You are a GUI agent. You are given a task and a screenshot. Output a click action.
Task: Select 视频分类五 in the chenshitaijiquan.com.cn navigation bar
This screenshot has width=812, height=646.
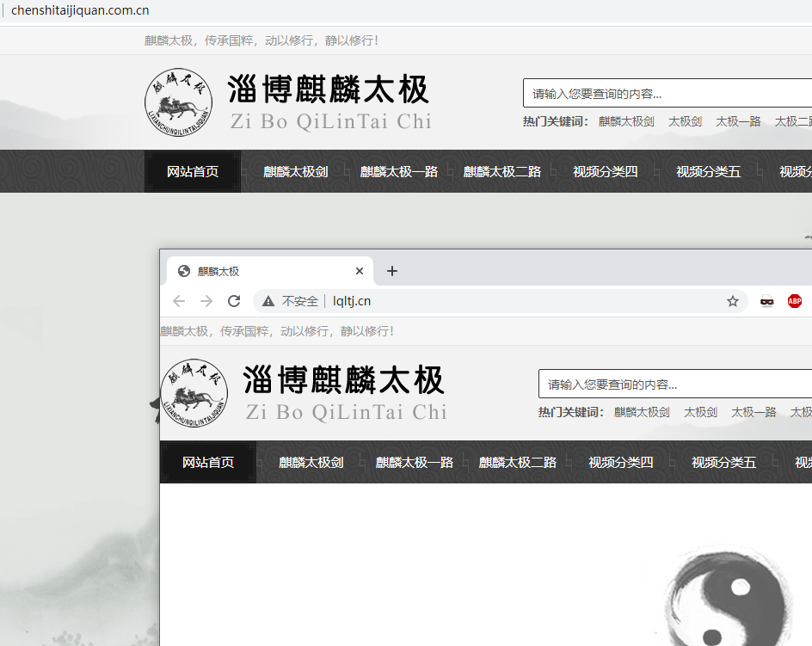click(x=709, y=171)
